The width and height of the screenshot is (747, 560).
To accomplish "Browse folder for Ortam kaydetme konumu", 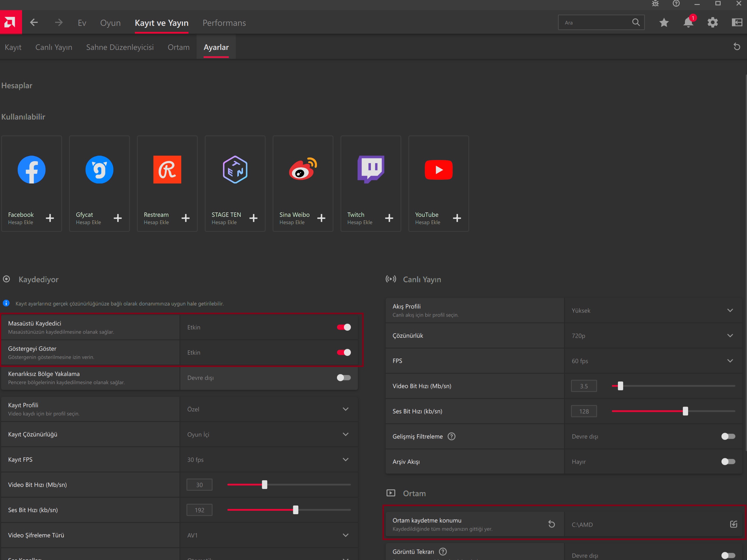I will pos(733,524).
